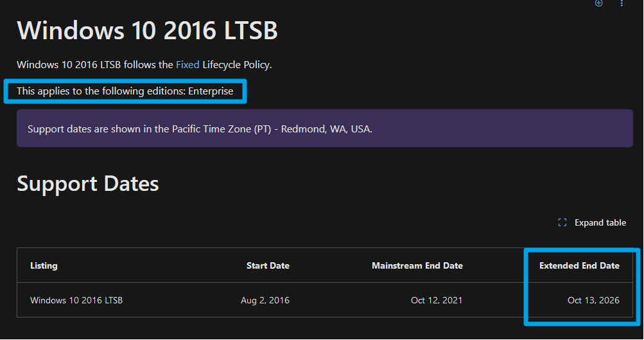Select the Windows 10 2016 LTSB table cell
The height and width of the screenshot is (340, 644).
76,300
